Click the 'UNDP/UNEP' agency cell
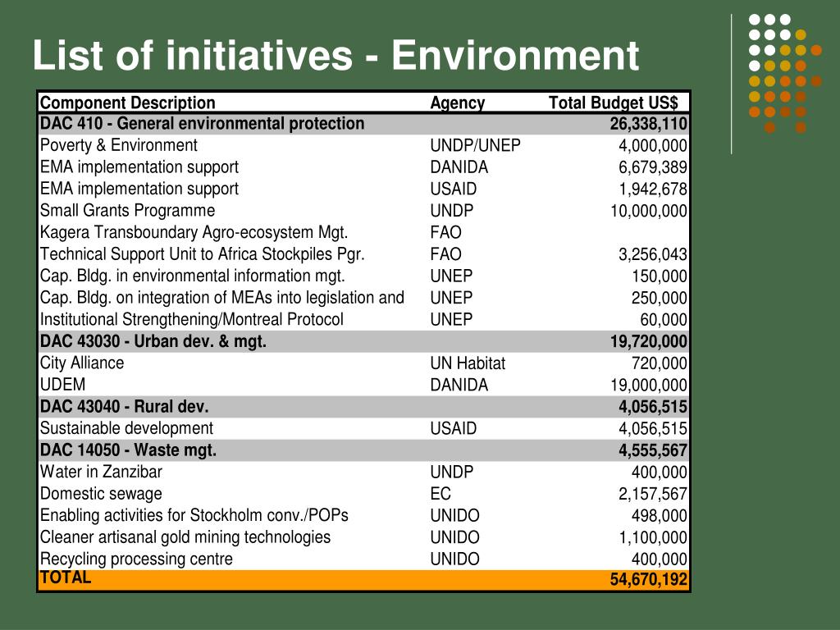 coord(475,146)
